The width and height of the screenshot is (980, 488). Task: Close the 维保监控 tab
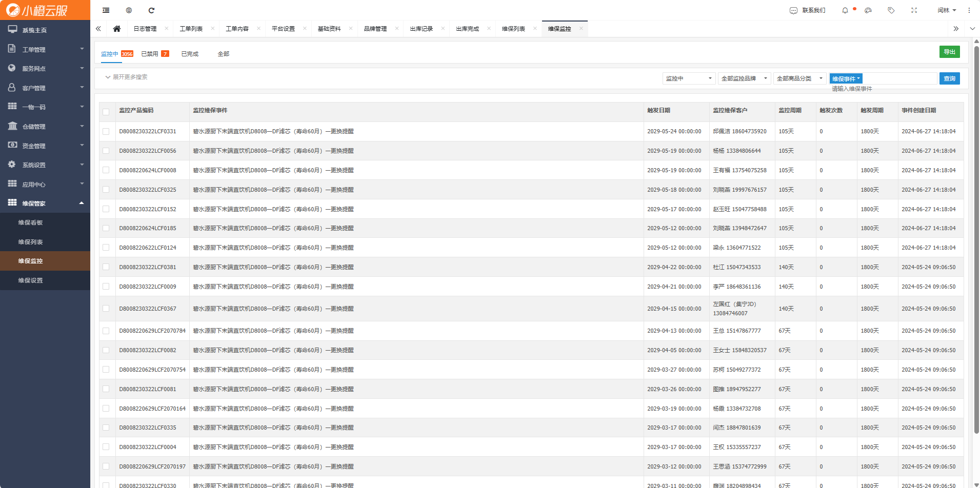click(x=581, y=28)
